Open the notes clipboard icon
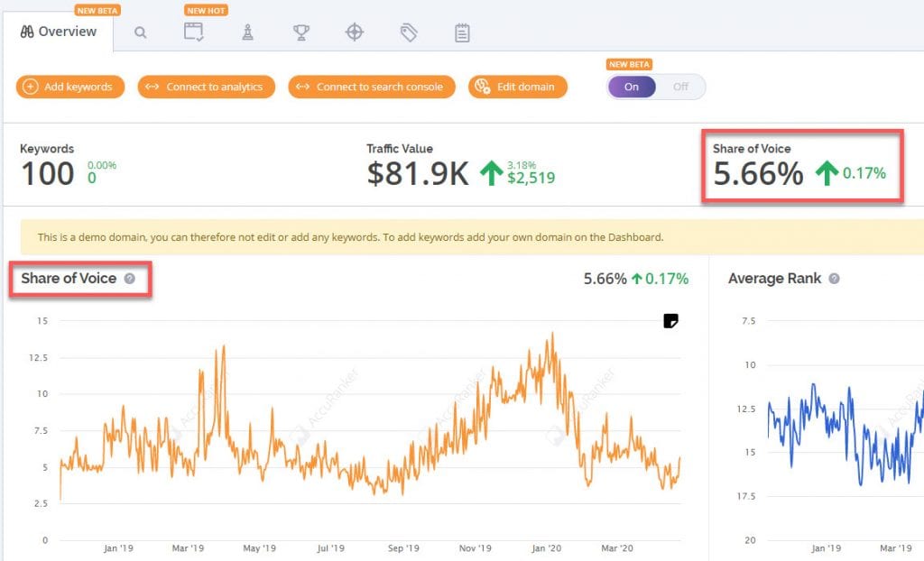This screenshot has width=924, height=561. point(462,32)
